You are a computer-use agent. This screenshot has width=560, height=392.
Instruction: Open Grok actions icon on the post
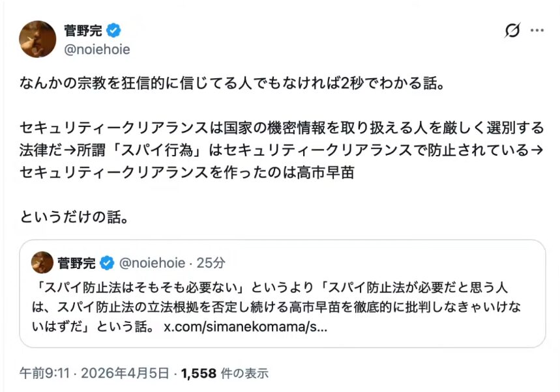point(512,31)
